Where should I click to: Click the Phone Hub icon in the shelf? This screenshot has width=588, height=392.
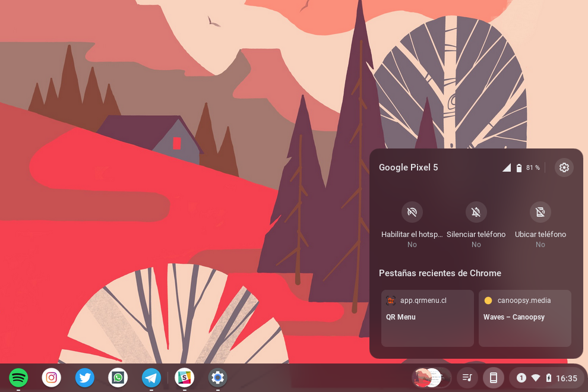[x=493, y=378]
